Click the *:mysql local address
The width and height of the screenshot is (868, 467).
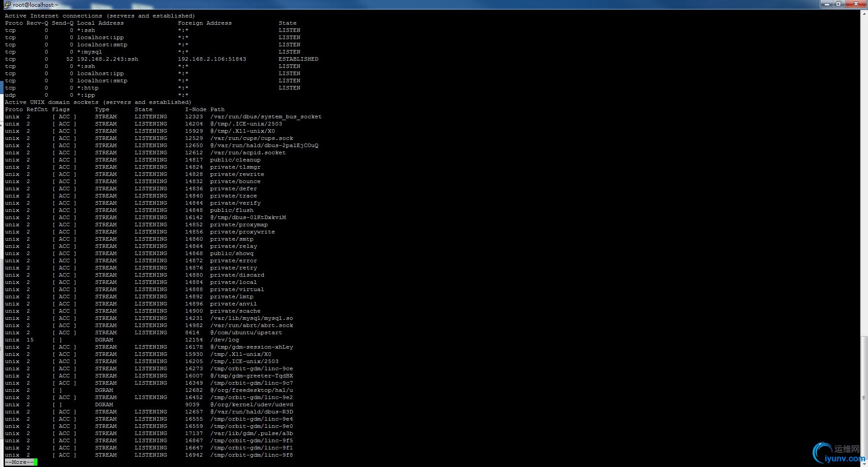click(x=90, y=52)
